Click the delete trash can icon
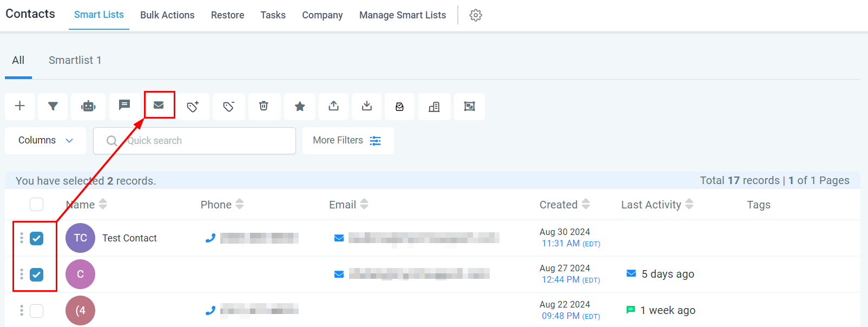Viewport: 868px width, 327px height. coord(264,106)
